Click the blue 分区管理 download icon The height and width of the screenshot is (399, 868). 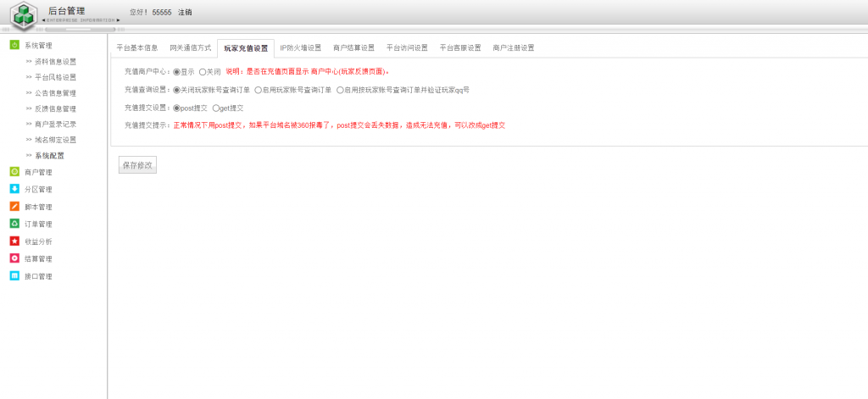14,189
